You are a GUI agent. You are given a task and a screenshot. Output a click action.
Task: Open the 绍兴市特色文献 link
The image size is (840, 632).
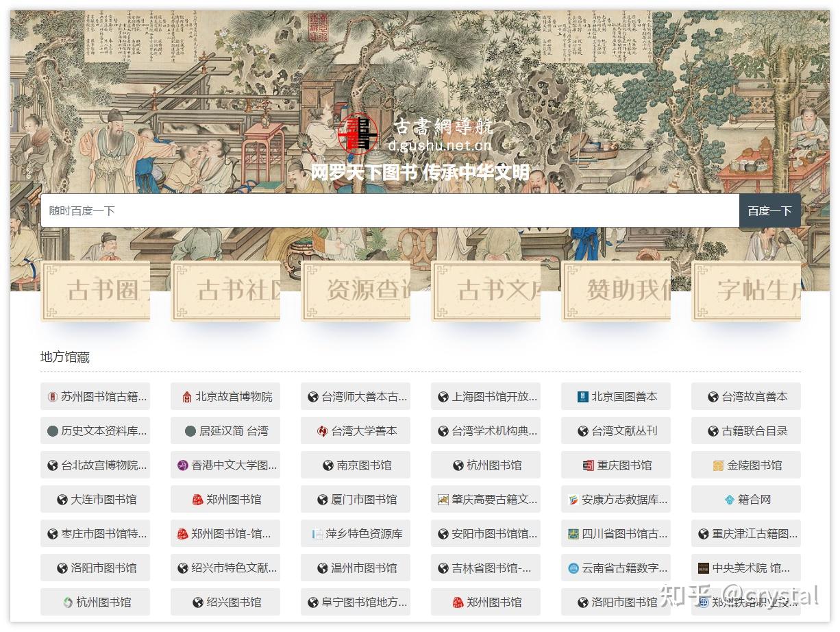(x=225, y=568)
